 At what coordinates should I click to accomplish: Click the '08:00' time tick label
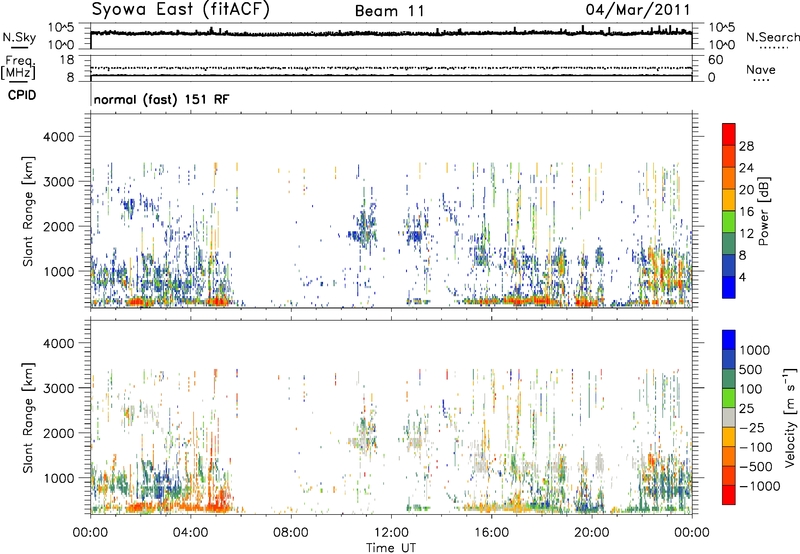tap(291, 533)
